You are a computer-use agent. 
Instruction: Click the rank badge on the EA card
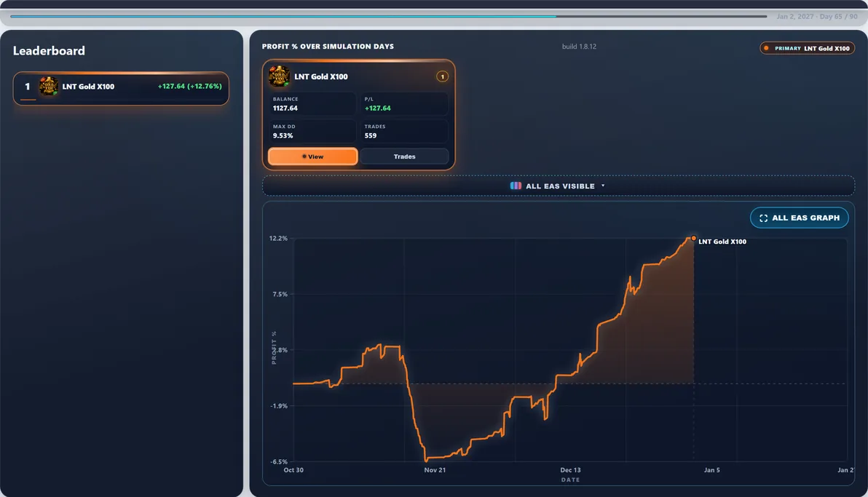[x=442, y=76]
